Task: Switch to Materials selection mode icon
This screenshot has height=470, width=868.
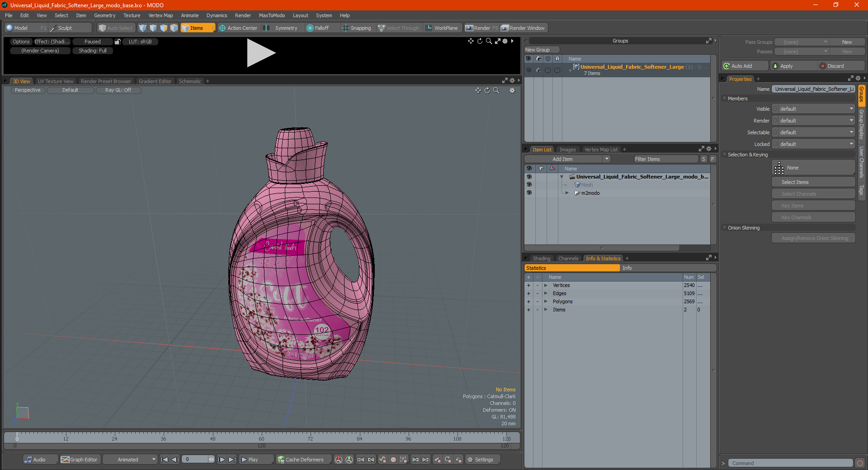Action: click(x=174, y=28)
